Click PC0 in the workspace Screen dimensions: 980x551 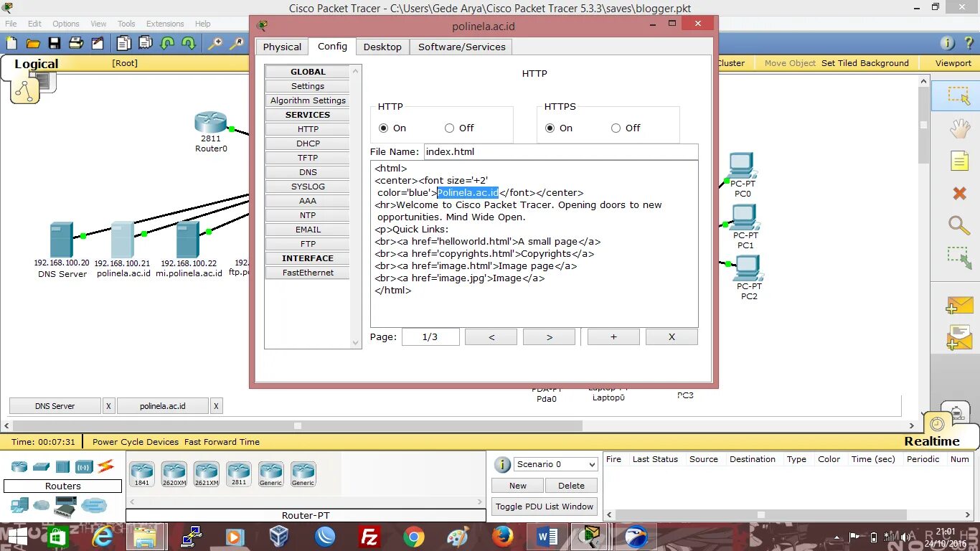point(743,165)
